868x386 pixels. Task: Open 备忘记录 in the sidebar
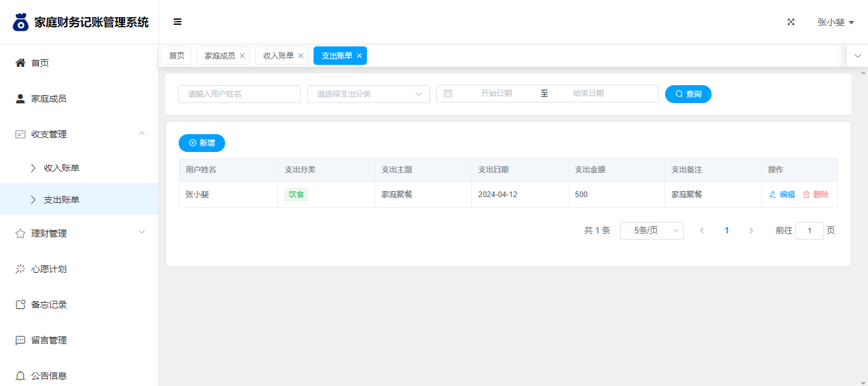[x=48, y=305]
